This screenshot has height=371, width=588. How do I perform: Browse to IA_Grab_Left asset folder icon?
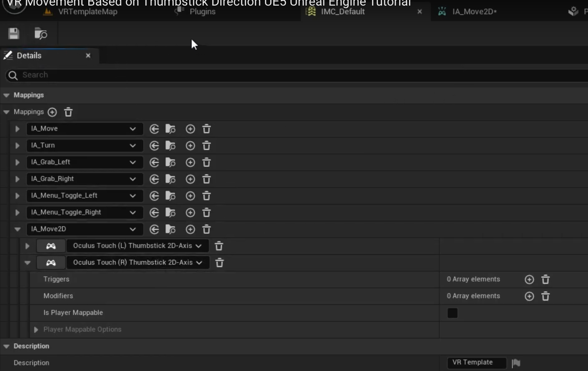pos(171,162)
